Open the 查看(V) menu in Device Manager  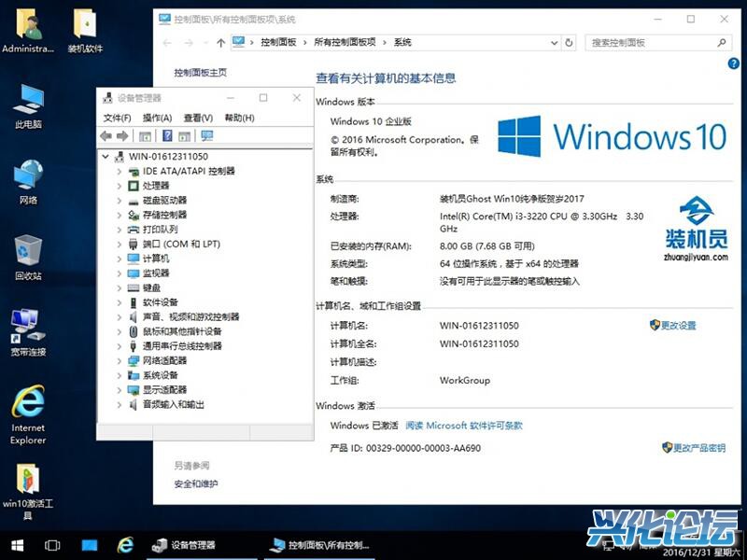tap(198, 118)
